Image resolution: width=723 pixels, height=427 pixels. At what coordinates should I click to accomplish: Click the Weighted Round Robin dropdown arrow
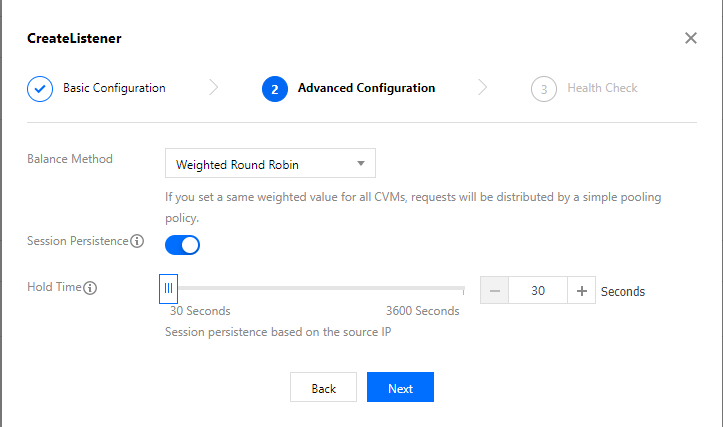pos(360,164)
